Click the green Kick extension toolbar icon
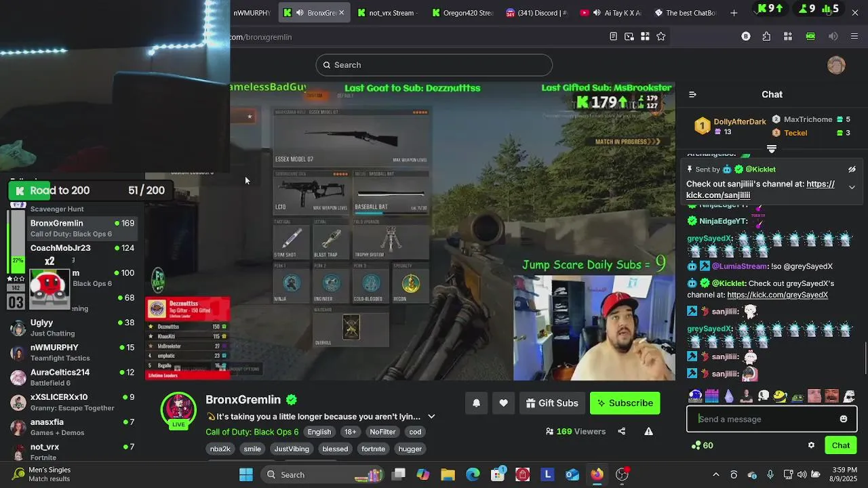 (x=810, y=37)
